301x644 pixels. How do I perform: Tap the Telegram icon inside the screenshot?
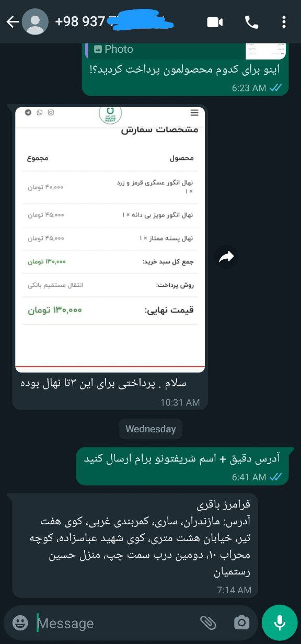pyautogui.click(x=28, y=112)
